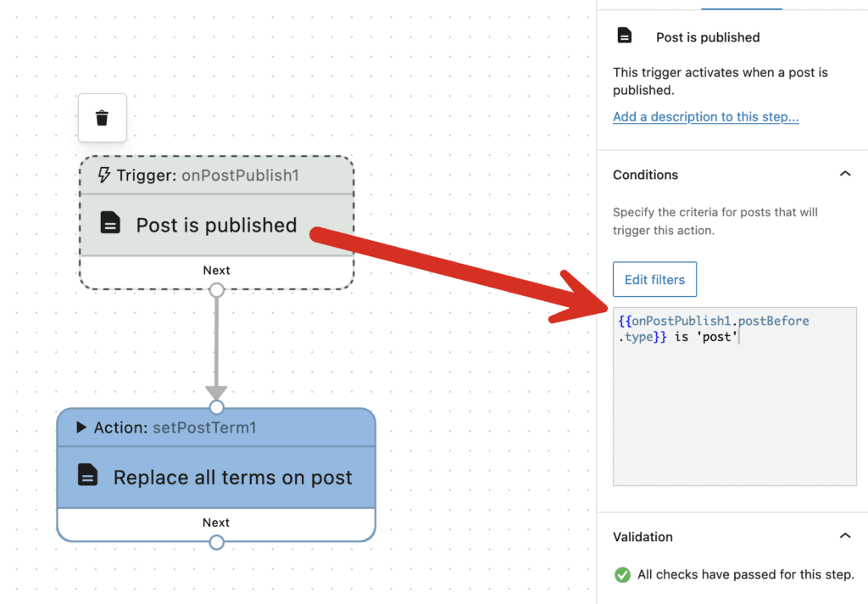Click the Conditions section heading

point(646,175)
